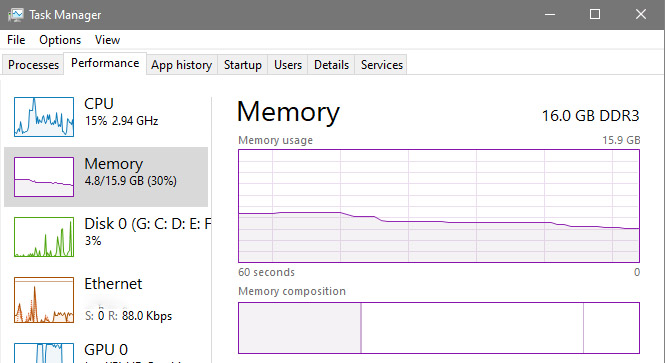Select the CPU mini graph thumbnail
The image size is (665, 363).
click(x=44, y=117)
